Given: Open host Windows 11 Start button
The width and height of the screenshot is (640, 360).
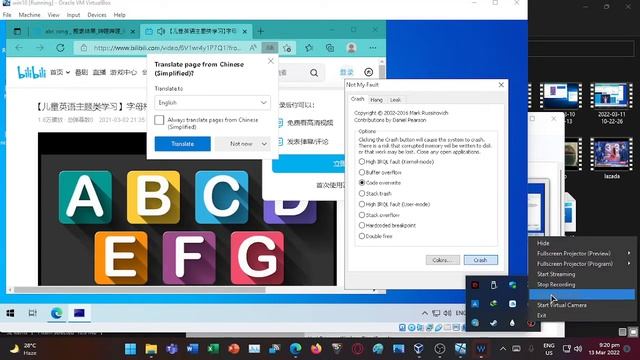Looking at the screenshot, I should click(131, 349).
